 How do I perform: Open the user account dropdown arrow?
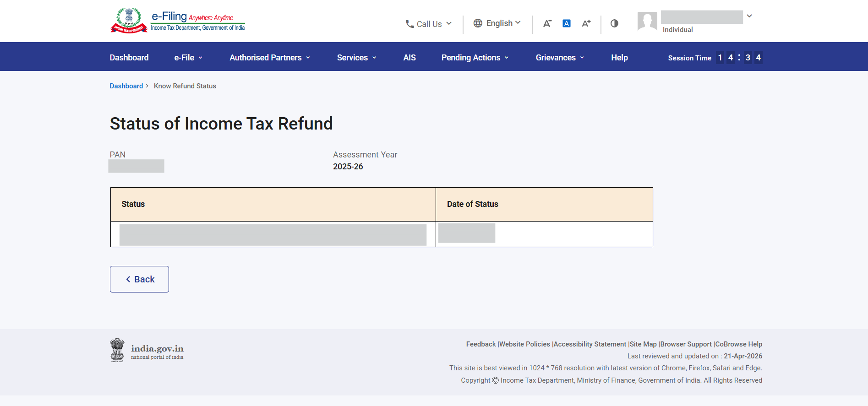pyautogui.click(x=749, y=16)
